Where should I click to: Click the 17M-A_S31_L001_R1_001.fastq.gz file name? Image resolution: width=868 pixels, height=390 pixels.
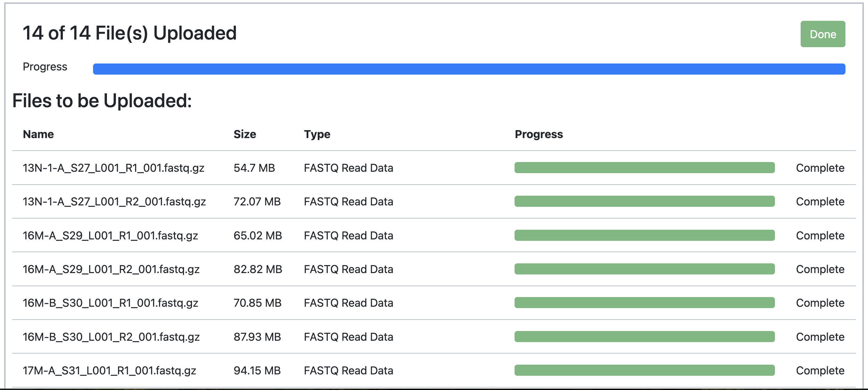(109, 371)
